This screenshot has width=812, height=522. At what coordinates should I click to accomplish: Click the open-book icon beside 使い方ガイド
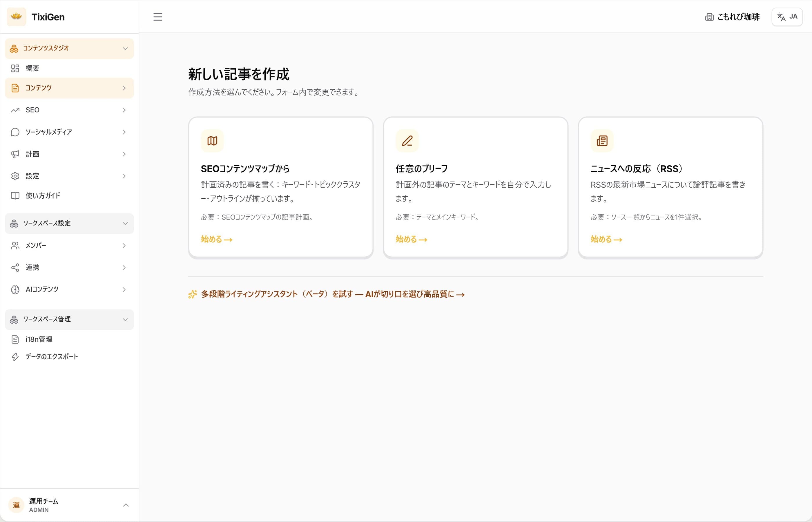(15, 195)
